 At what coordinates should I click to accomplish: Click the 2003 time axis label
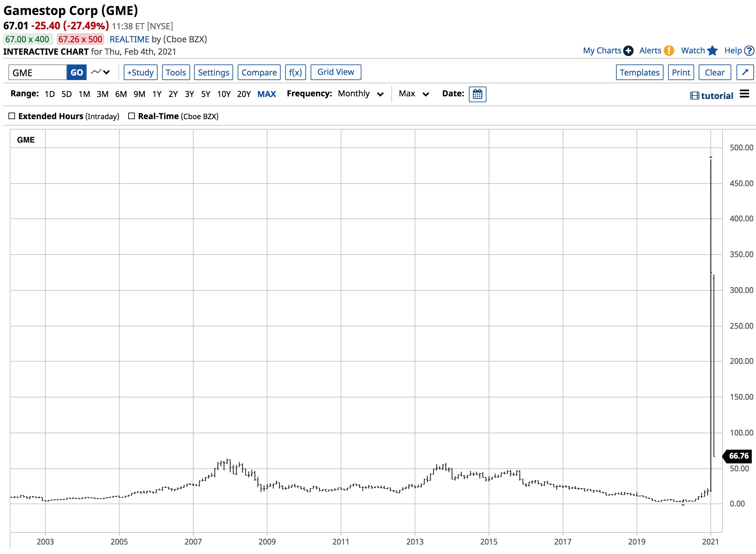(x=45, y=542)
